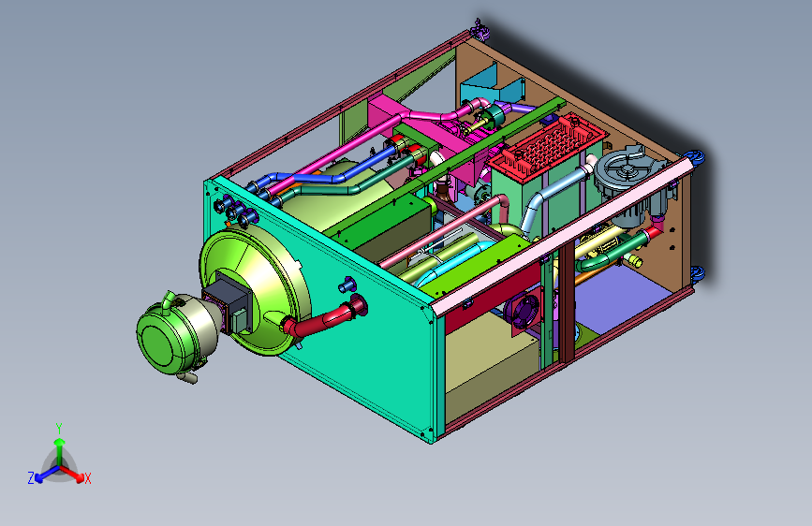Image resolution: width=812 pixels, height=526 pixels.
Task: Select the red grille component on top
Action: point(549,147)
